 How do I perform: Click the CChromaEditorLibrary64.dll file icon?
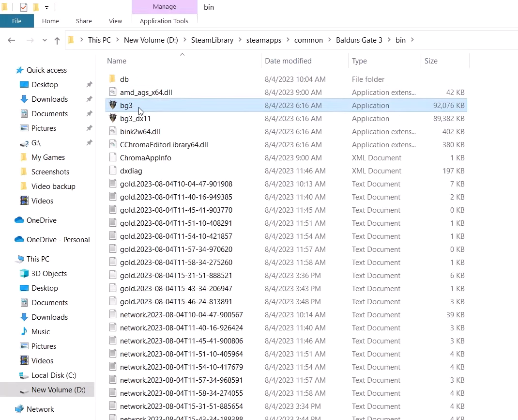click(113, 144)
